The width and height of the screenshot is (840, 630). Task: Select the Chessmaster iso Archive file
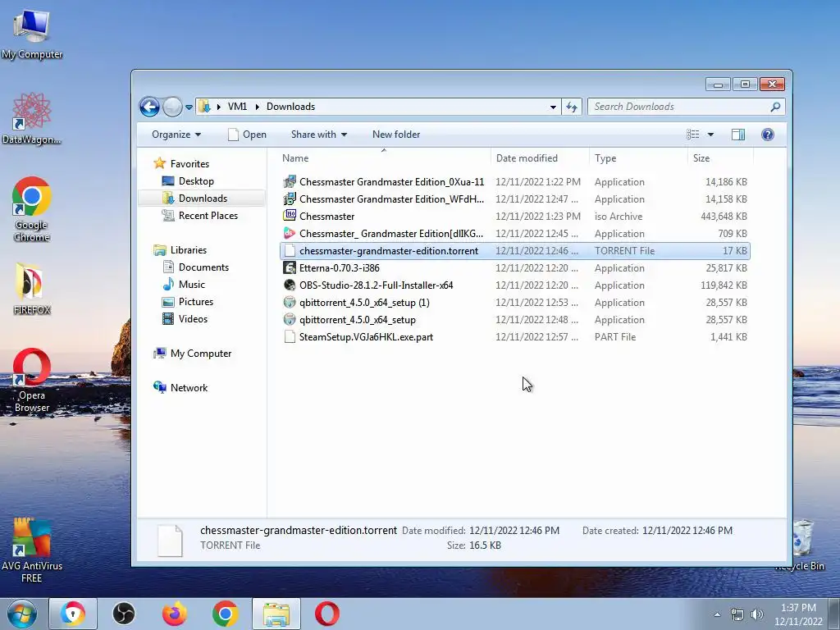(514, 217)
